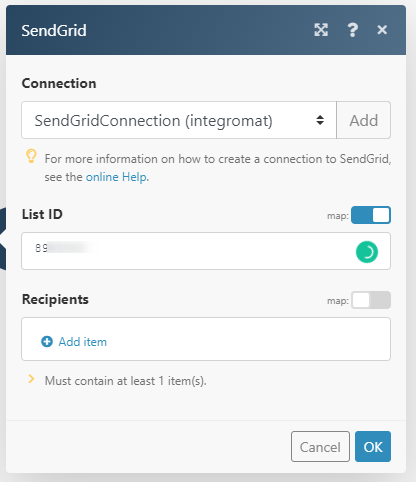Viewport: 416px width, 482px height.
Task: Click the empty area of the Recipients box
Action: pos(247,339)
